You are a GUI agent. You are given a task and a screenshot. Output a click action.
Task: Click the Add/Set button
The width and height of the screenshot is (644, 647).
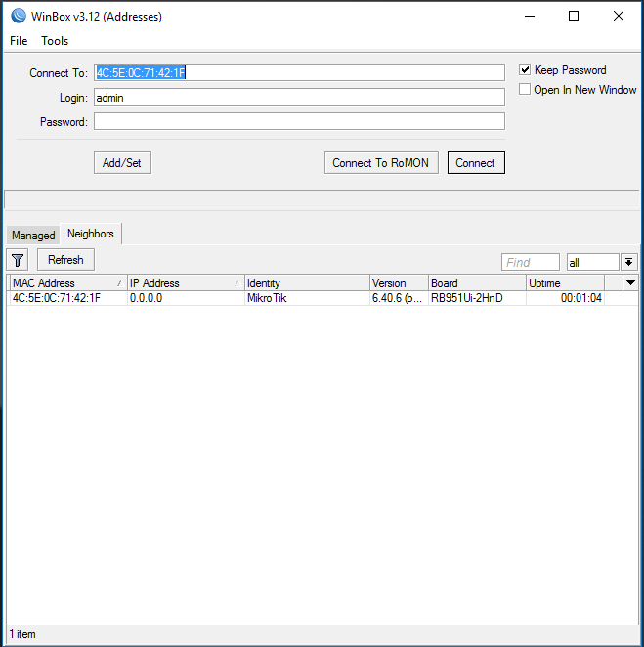[122, 163]
